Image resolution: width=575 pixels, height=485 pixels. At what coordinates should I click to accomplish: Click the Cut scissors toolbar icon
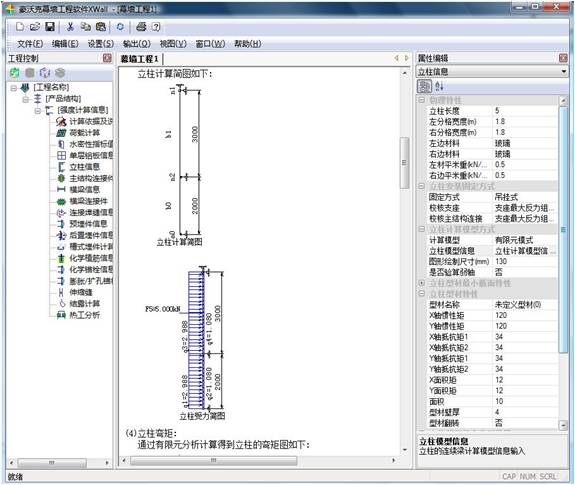click(x=70, y=26)
